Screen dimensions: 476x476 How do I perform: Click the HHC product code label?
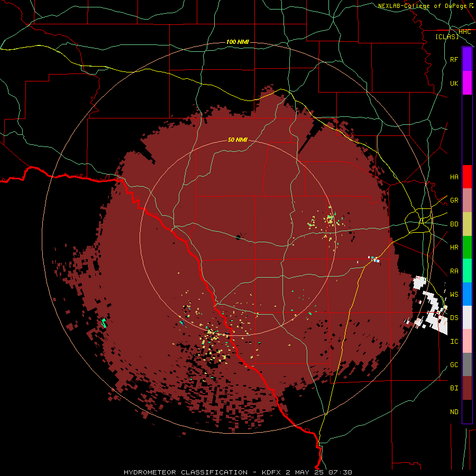pyautogui.click(x=464, y=32)
